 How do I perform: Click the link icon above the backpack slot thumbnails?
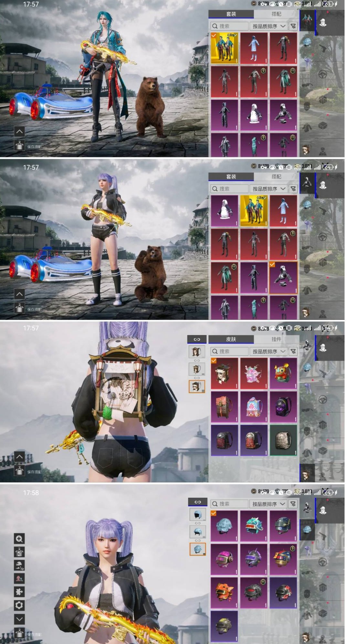pyautogui.click(x=197, y=339)
